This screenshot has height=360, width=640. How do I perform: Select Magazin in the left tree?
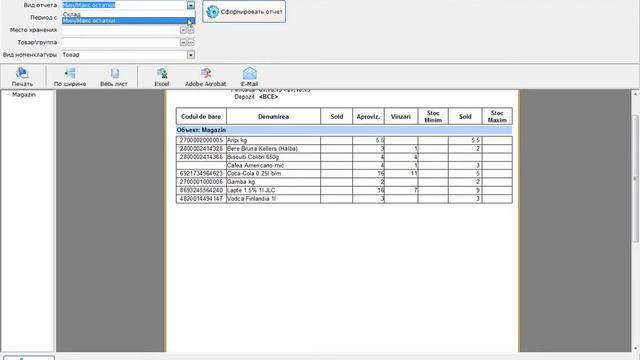tap(24, 95)
